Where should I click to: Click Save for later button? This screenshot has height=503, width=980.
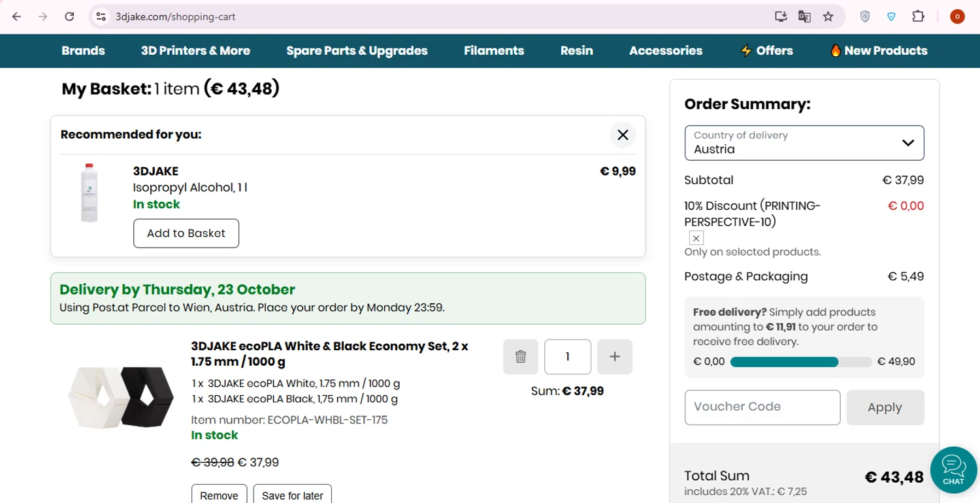(x=292, y=495)
